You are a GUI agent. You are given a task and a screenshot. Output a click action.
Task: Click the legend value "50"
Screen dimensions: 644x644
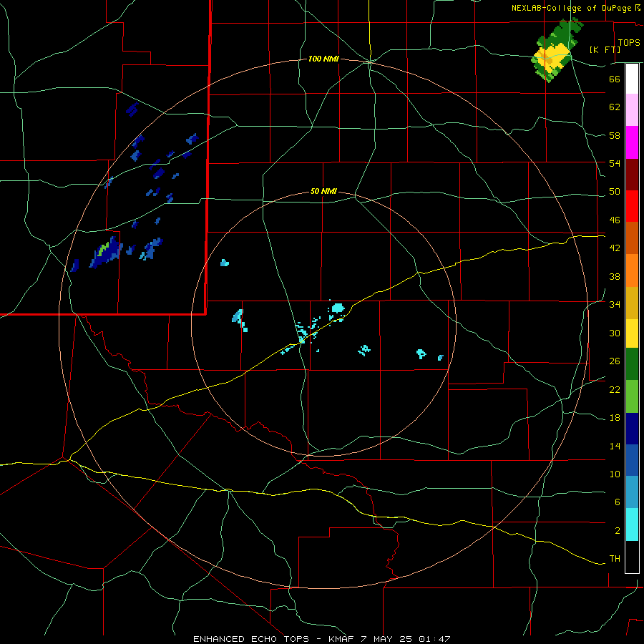pyautogui.click(x=615, y=192)
